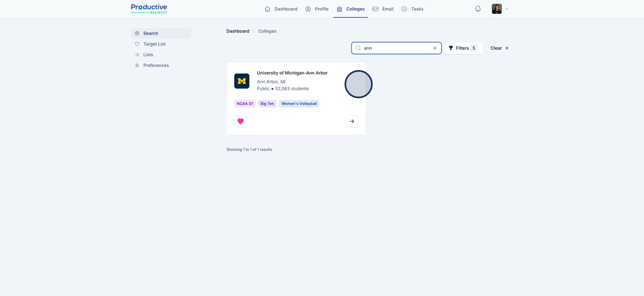
Task: Clear the search text with the X
Action: (x=435, y=48)
